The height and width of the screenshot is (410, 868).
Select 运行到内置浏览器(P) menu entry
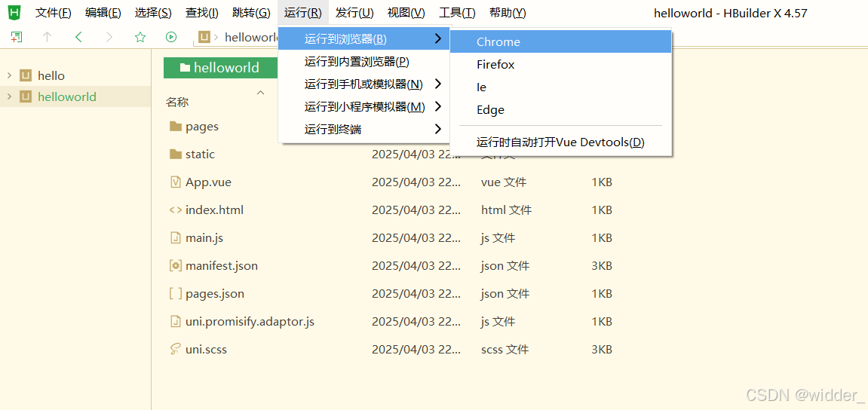(364, 61)
